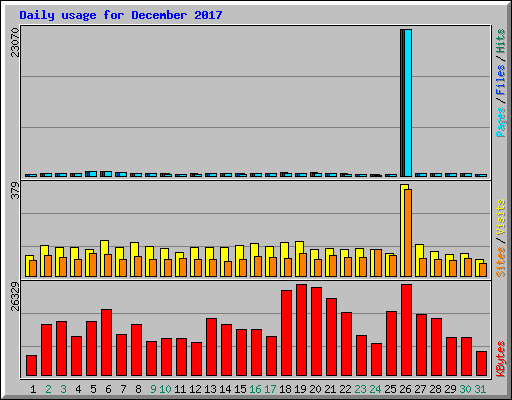The height and width of the screenshot is (400, 512).
Task: Click green day label 17 on the x-axis
Action: pyautogui.click(x=270, y=389)
